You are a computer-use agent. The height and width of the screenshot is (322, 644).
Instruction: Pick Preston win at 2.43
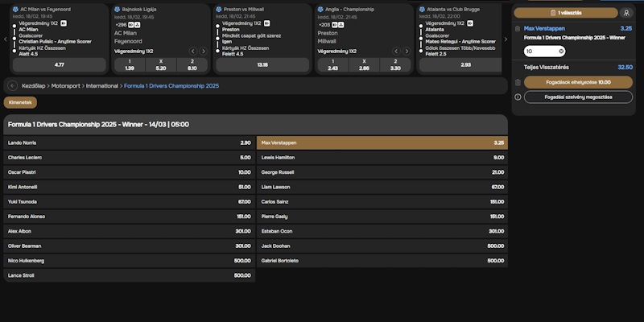(x=333, y=65)
